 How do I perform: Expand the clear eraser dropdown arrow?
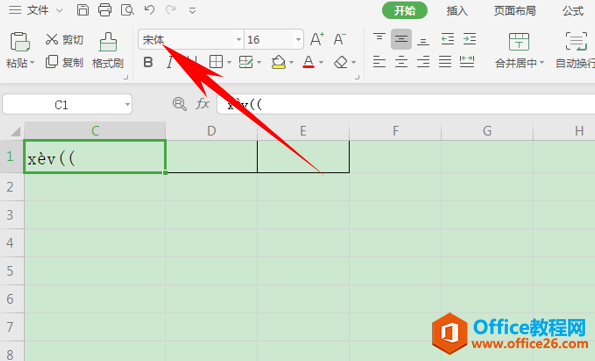click(x=354, y=62)
